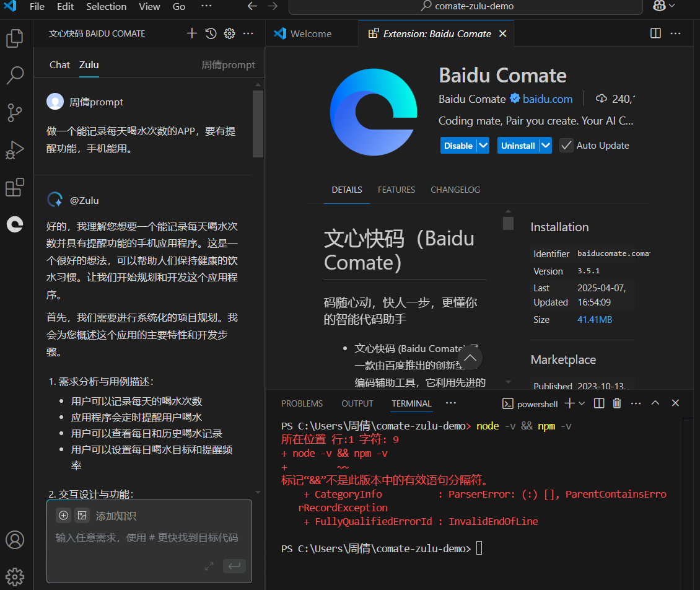Open the OUTPUT panel tab
This screenshot has width=700, height=590.
tap(357, 403)
